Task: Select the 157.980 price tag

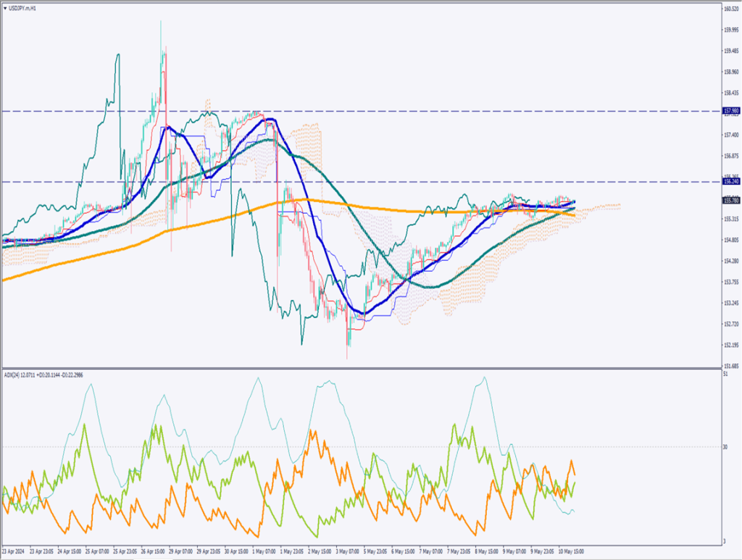Action: pos(730,112)
